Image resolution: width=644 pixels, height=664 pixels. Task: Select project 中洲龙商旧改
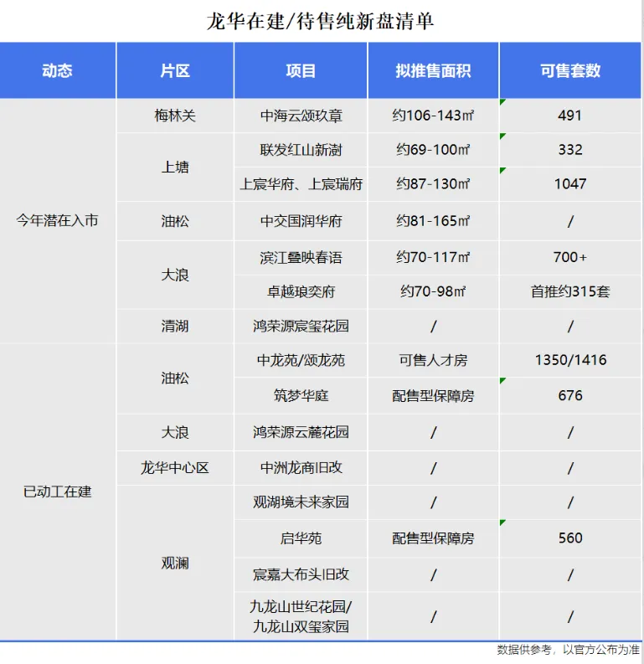click(301, 468)
